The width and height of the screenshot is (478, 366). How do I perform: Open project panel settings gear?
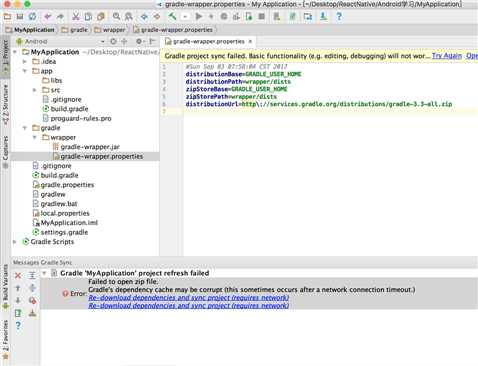coord(139,41)
